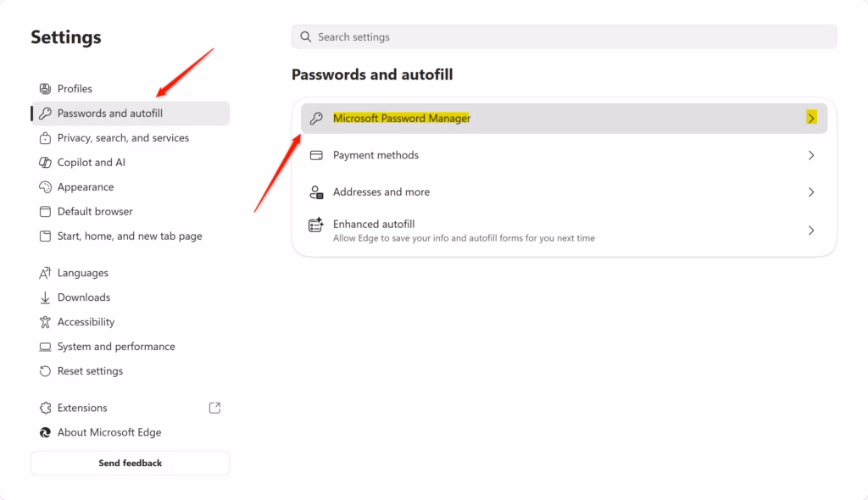Click the Languages icon in sidebar
The height and width of the screenshot is (500, 868).
click(x=45, y=273)
